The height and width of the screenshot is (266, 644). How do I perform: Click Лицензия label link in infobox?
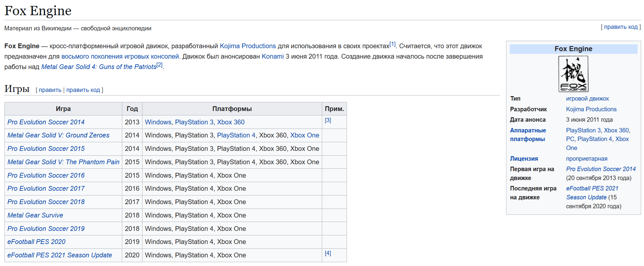[524, 159]
